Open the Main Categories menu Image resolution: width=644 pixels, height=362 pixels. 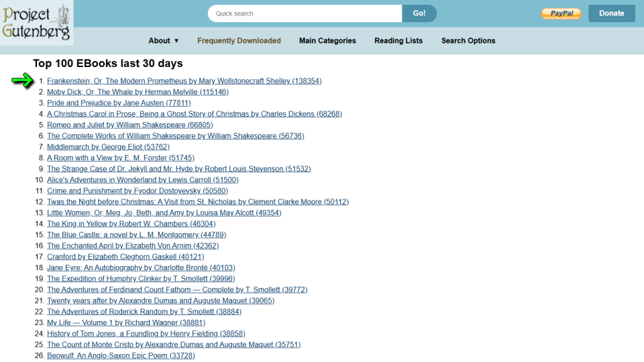(327, 41)
